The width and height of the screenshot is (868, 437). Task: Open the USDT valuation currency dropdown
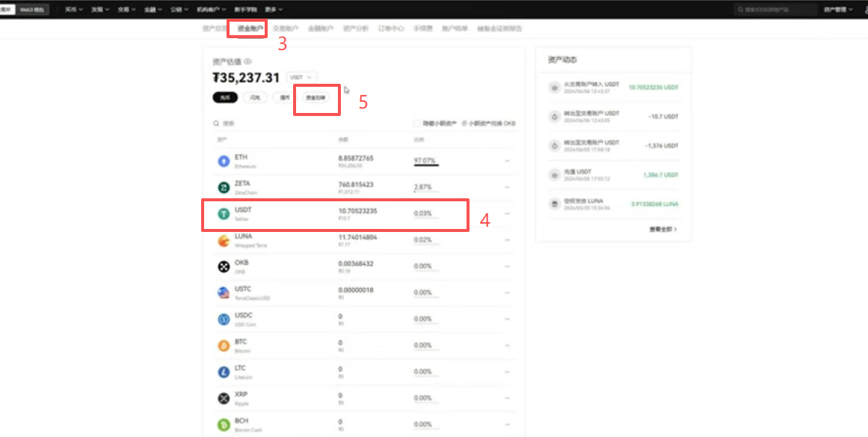click(302, 78)
